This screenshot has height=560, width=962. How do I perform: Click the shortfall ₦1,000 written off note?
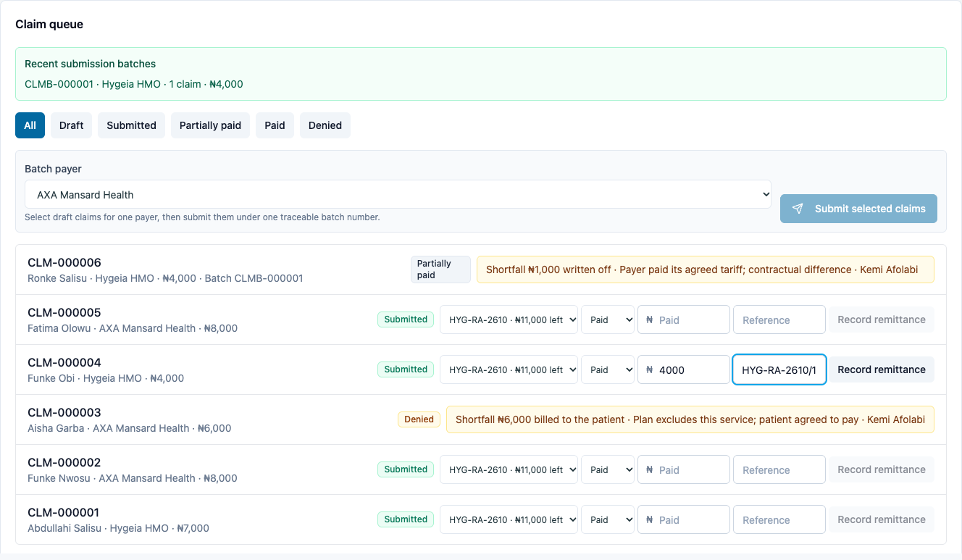705,269
